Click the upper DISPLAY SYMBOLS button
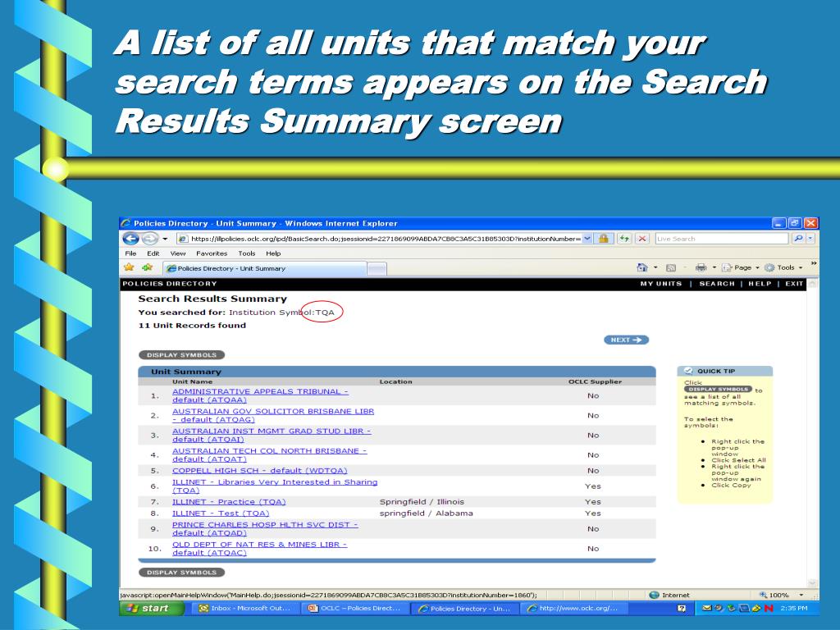 click(181, 354)
